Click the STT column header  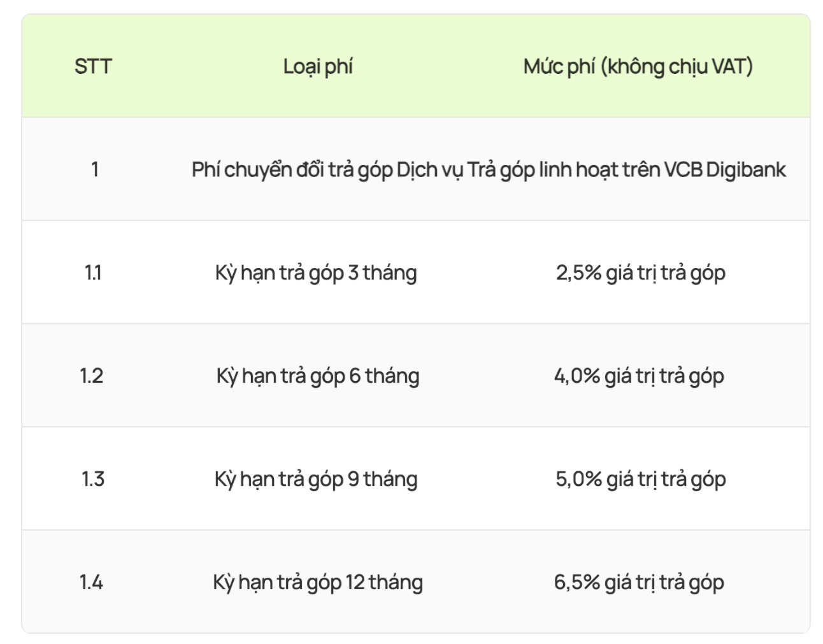tap(93, 66)
